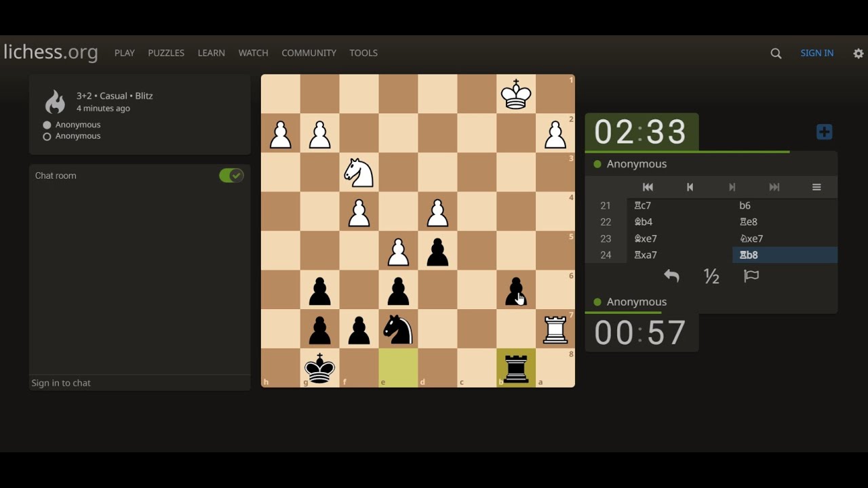Open the PLAY menu
This screenshot has height=488, width=868.
125,53
